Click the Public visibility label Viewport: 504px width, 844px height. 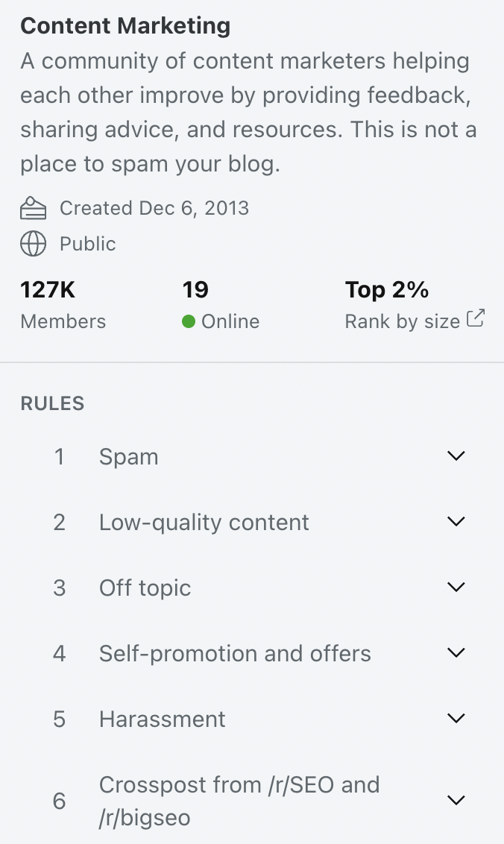pyautogui.click(x=87, y=244)
